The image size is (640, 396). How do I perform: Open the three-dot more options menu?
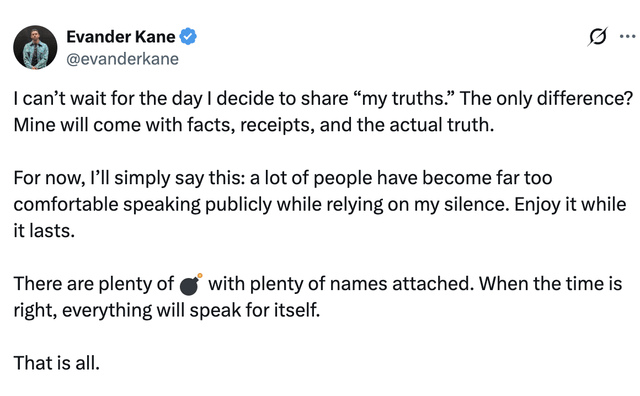point(627,37)
